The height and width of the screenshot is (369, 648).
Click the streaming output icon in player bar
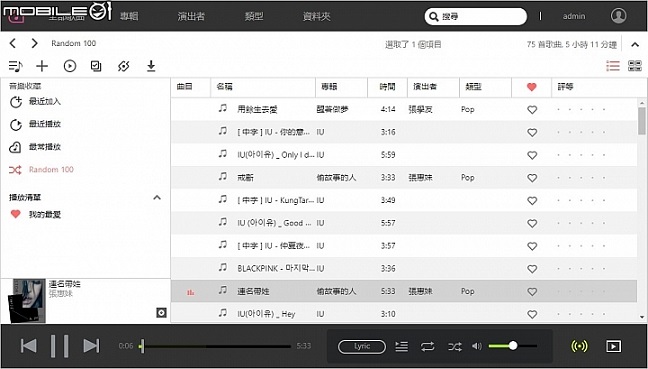pyautogui.click(x=579, y=346)
